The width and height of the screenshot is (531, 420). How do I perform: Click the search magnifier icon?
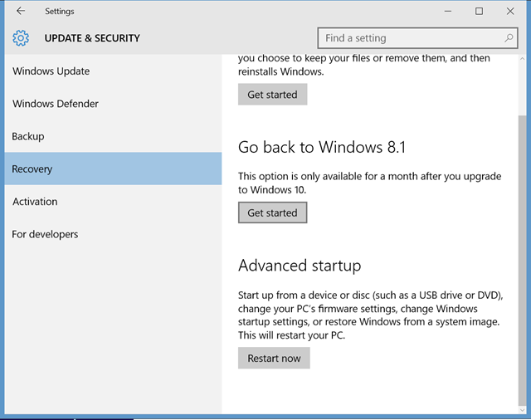[x=509, y=38]
